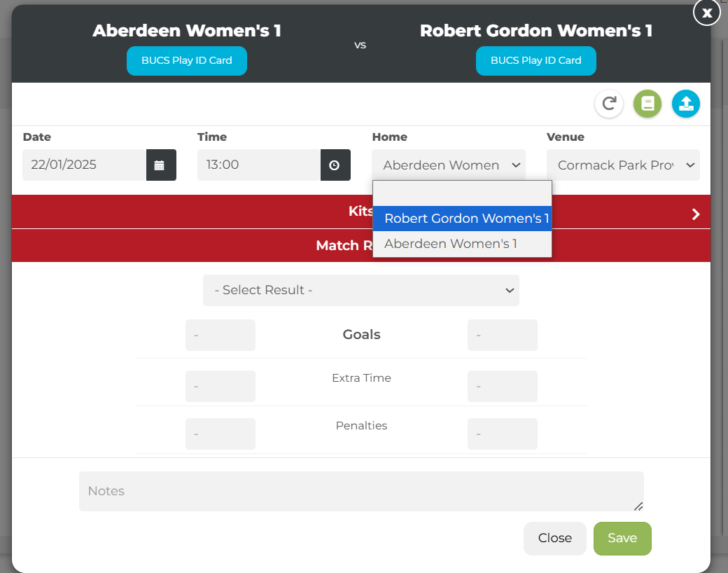
Task: Open the Home team dropdown
Action: (449, 165)
